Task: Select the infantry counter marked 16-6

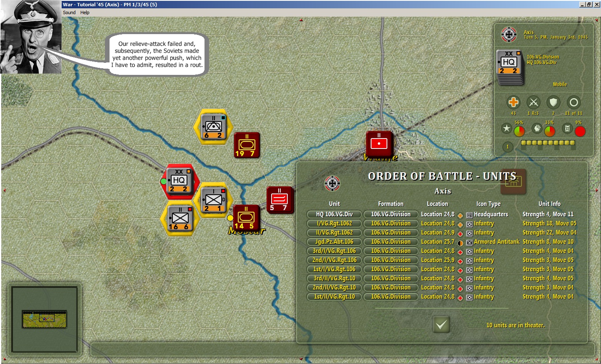Action: (180, 219)
